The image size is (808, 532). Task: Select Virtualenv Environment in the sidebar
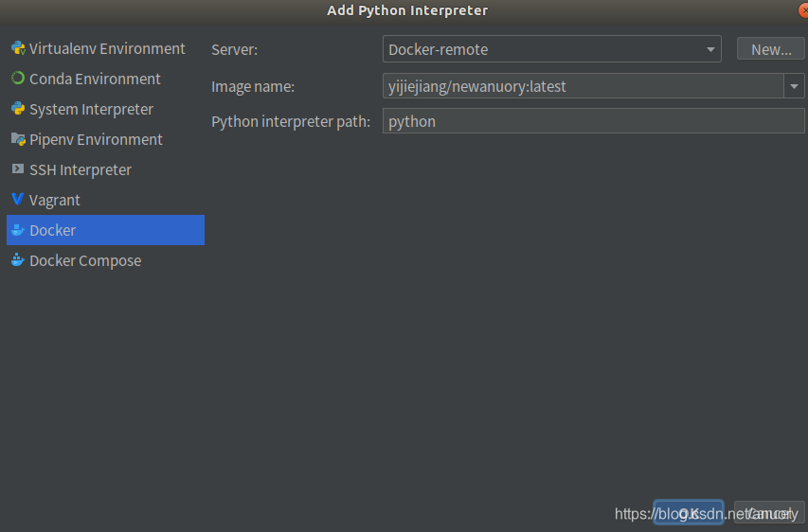106,48
